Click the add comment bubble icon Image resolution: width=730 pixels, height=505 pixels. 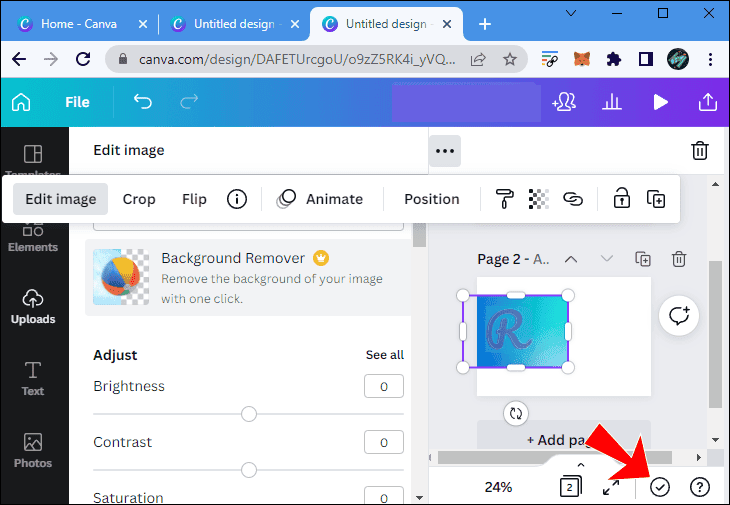point(680,316)
